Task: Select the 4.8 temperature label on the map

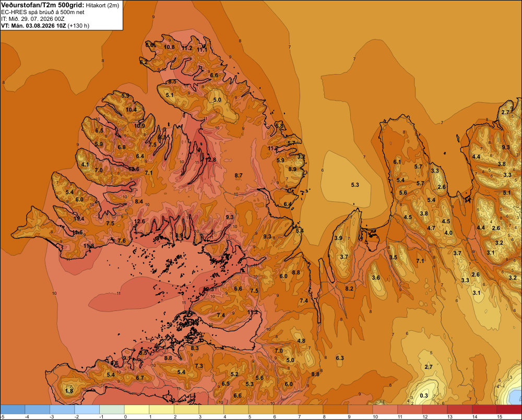Action: (x=301, y=341)
